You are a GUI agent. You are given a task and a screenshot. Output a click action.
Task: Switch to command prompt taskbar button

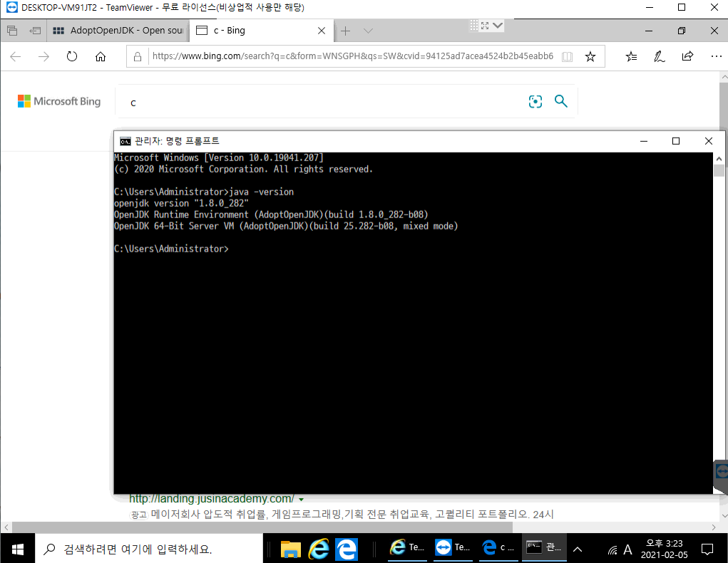tap(545, 548)
